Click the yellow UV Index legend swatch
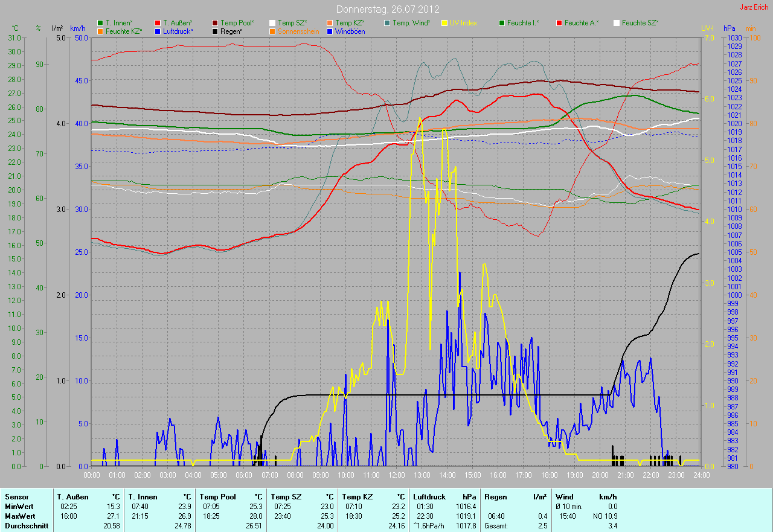This screenshot has height=532, width=773. (444, 23)
